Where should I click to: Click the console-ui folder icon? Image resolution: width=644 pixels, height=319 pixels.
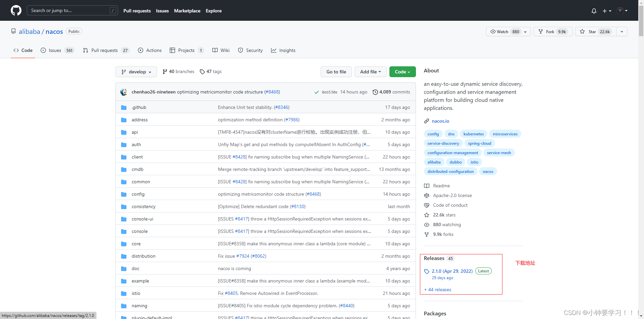(x=124, y=219)
